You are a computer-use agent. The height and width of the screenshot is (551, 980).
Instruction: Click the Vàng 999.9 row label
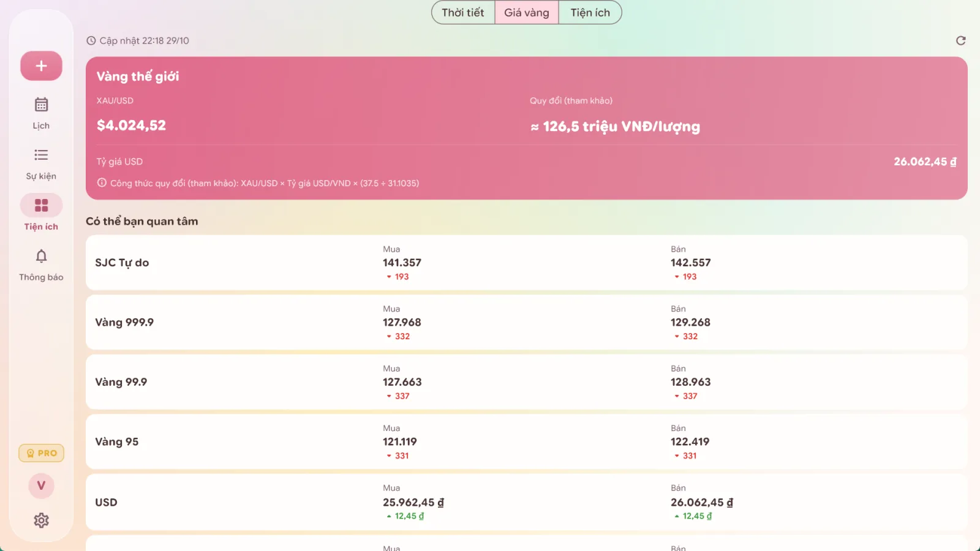pyautogui.click(x=124, y=322)
